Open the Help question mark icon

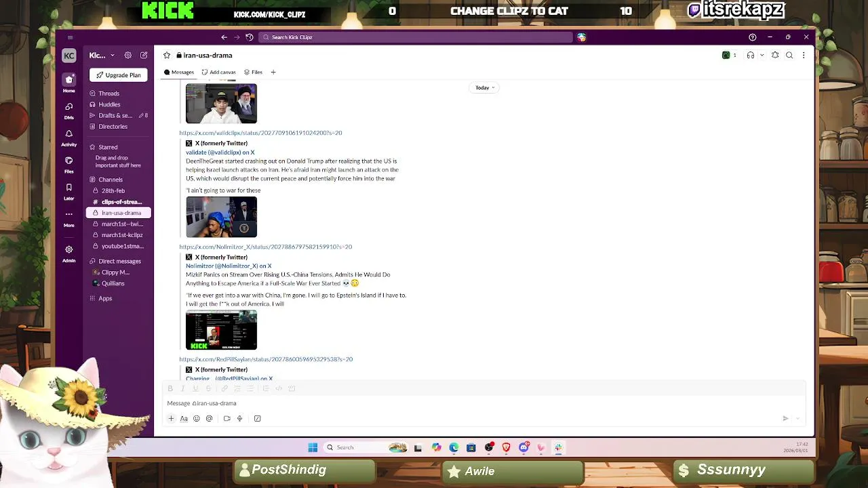point(752,37)
